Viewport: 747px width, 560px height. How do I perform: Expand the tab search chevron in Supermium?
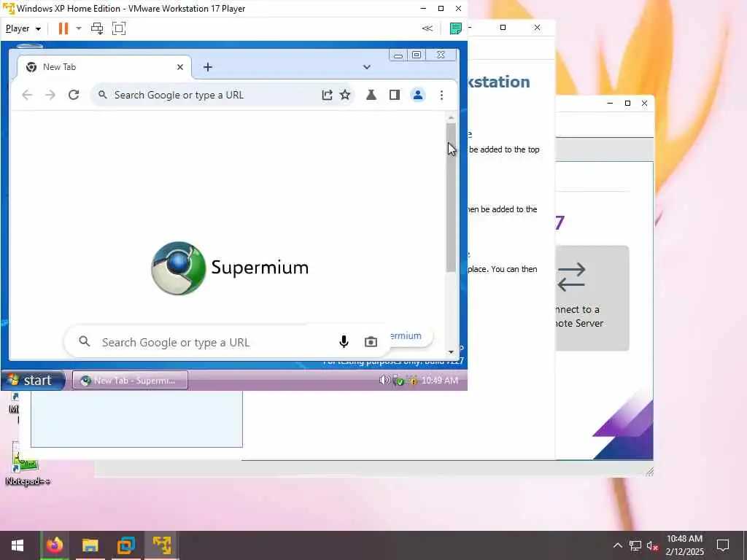pyautogui.click(x=367, y=67)
